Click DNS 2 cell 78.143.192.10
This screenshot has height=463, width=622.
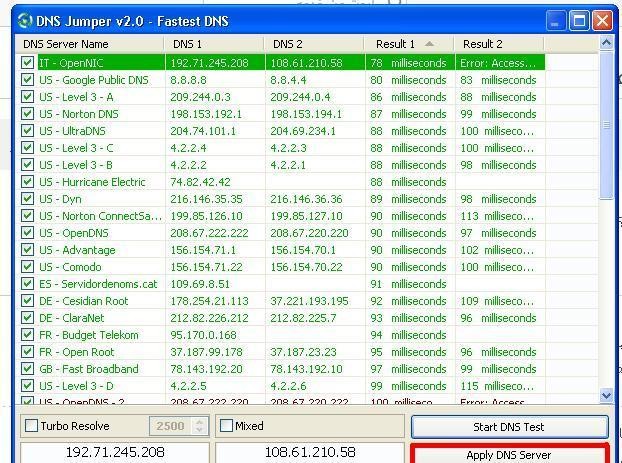click(306, 369)
